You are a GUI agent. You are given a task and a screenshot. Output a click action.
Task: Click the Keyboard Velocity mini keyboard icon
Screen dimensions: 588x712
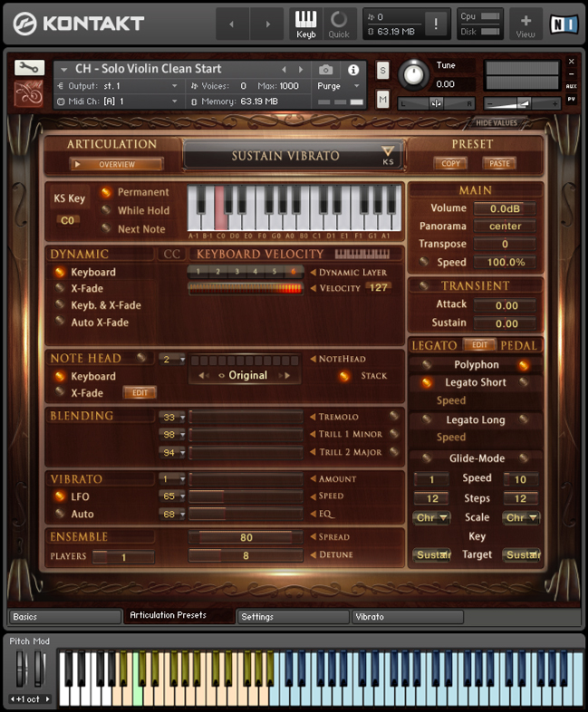click(x=361, y=254)
